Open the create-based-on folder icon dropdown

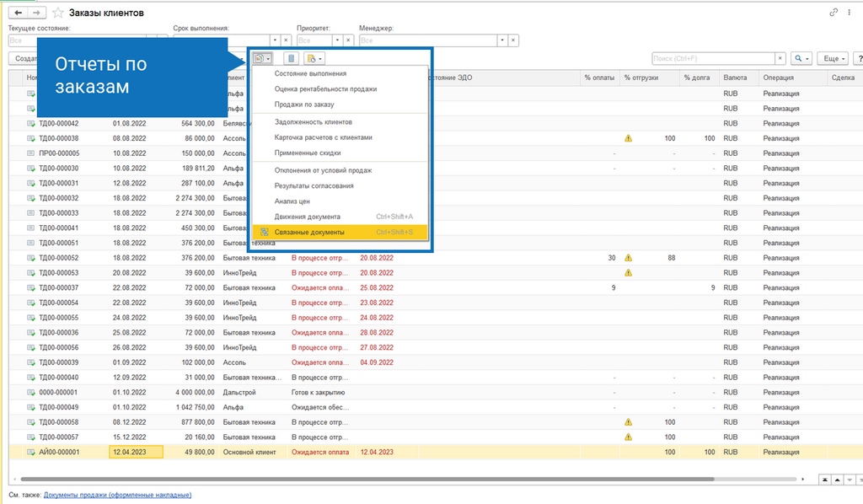tap(314, 58)
